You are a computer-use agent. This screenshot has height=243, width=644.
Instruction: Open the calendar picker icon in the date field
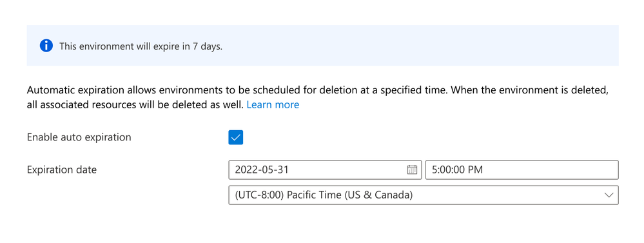412,170
